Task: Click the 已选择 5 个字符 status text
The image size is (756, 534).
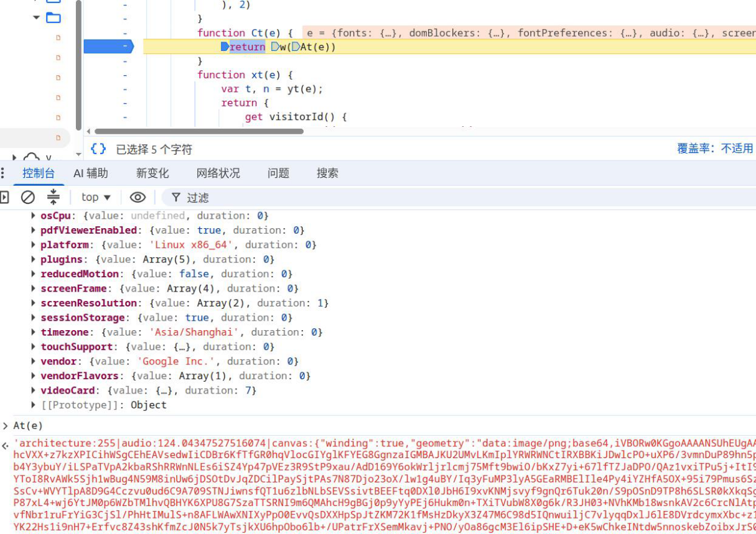Action: point(154,149)
